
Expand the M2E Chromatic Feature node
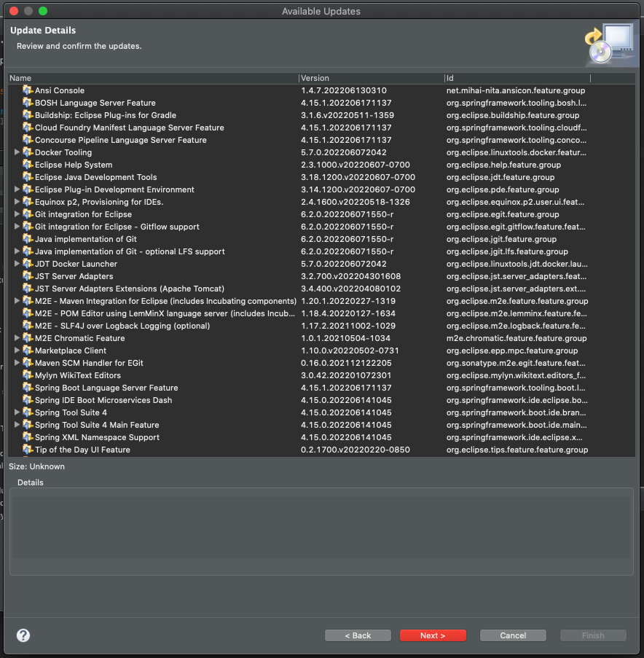(17, 338)
